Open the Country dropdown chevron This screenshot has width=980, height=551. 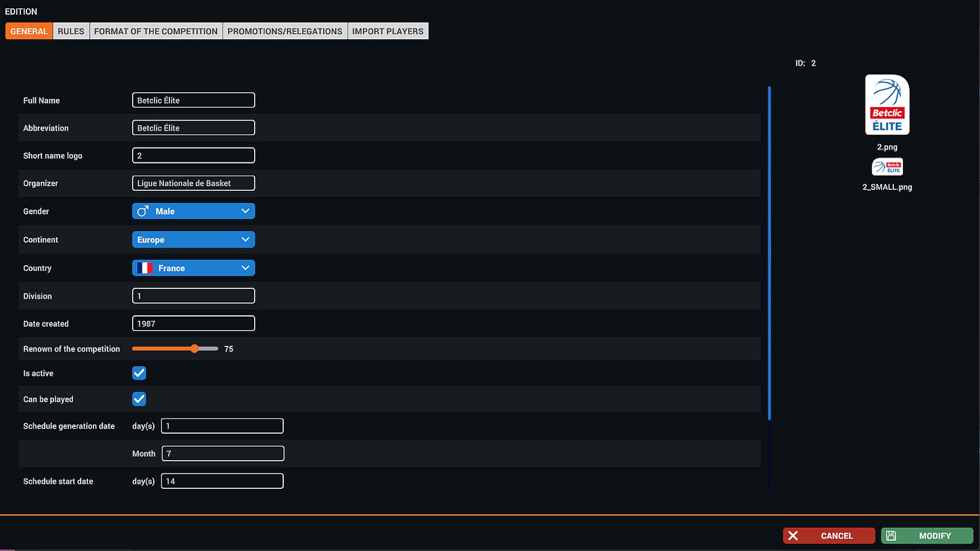tap(245, 268)
